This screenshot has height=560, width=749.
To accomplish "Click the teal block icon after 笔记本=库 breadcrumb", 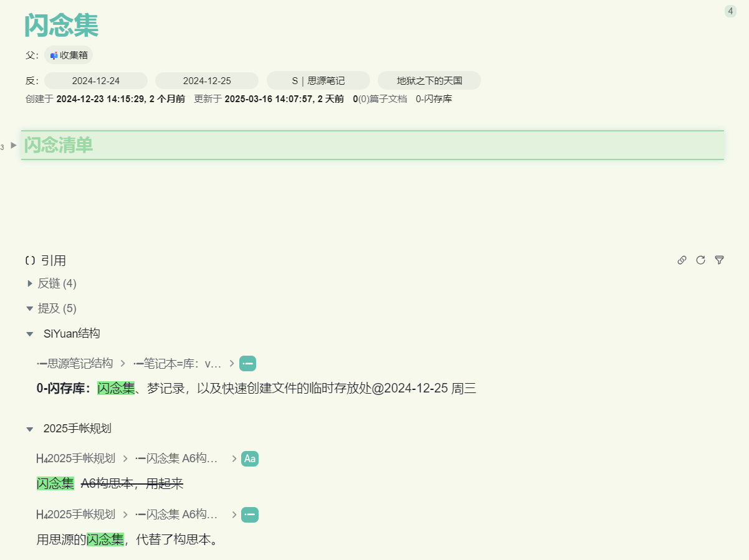I will pyautogui.click(x=247, y=363).
